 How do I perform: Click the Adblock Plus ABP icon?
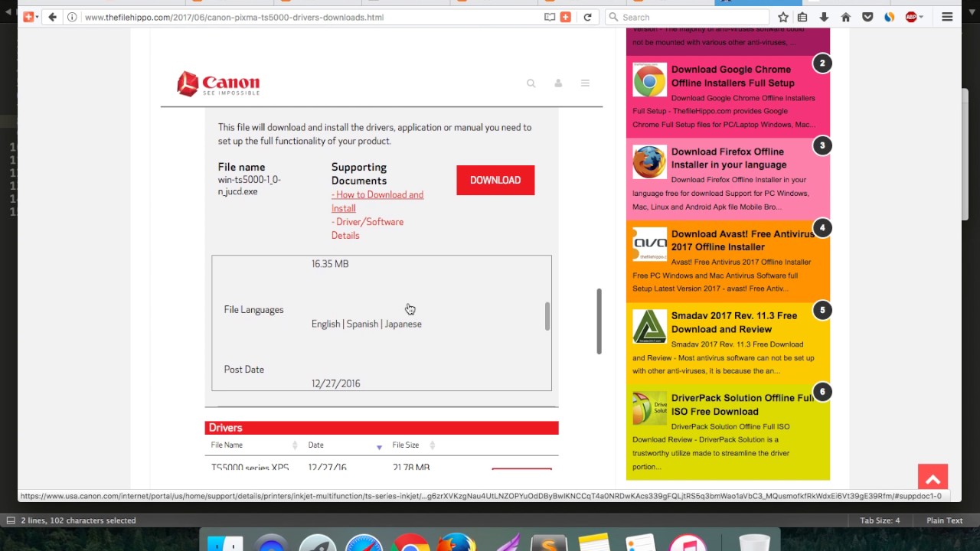click(x=911, y=17)
